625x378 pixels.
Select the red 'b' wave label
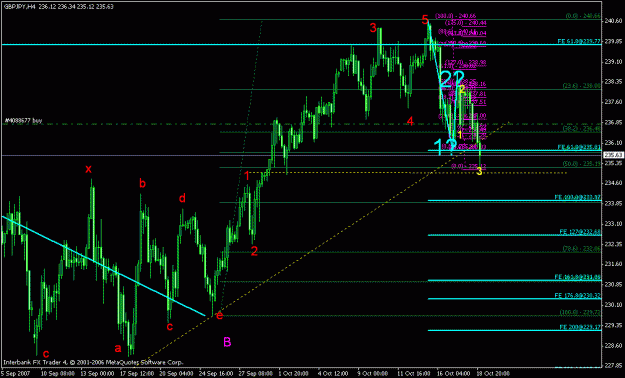[142, 183]
